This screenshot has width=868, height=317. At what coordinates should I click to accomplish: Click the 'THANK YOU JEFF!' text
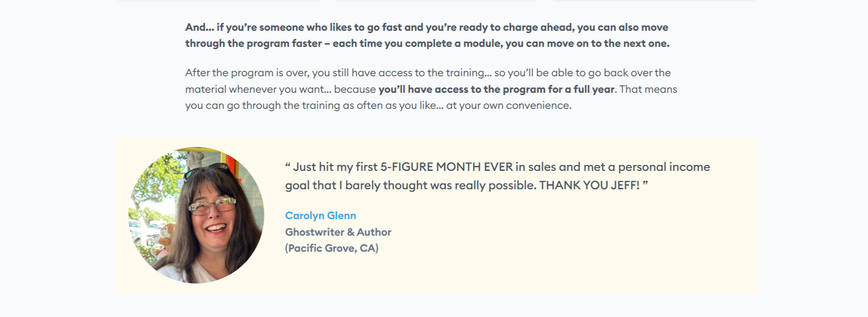pos(589,185)
